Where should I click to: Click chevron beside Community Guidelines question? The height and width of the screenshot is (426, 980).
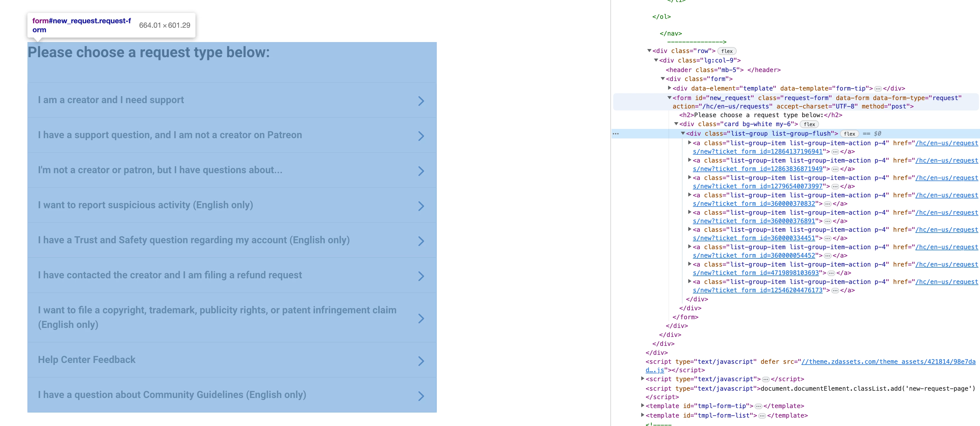click(x=421, y=396)
